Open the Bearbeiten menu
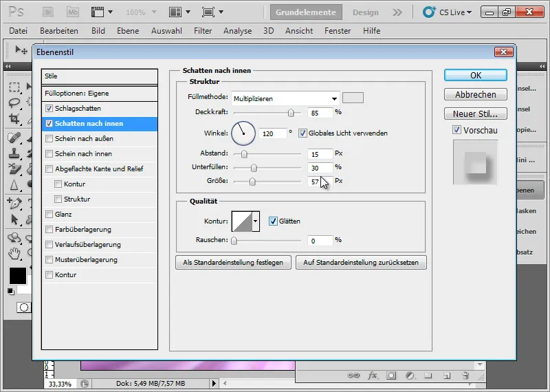This screenshot has width=550, height=392. click(59, 31)
